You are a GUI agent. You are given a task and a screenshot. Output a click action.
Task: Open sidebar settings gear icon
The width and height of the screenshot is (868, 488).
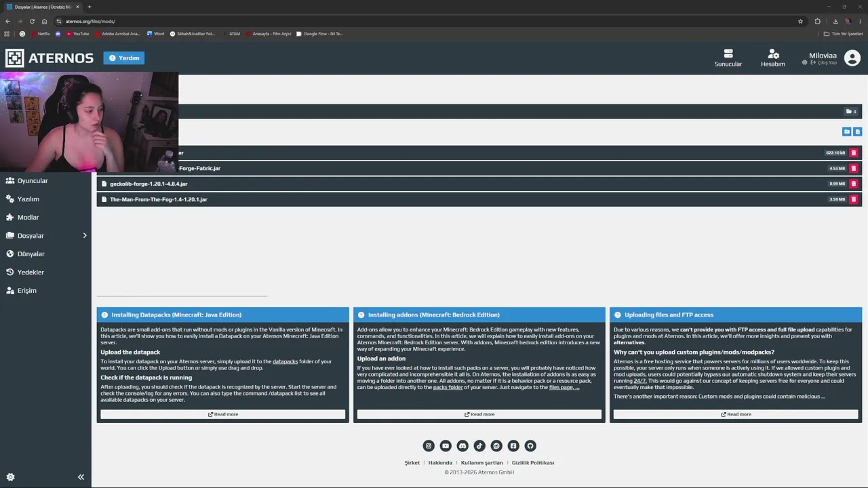(10, 477)
